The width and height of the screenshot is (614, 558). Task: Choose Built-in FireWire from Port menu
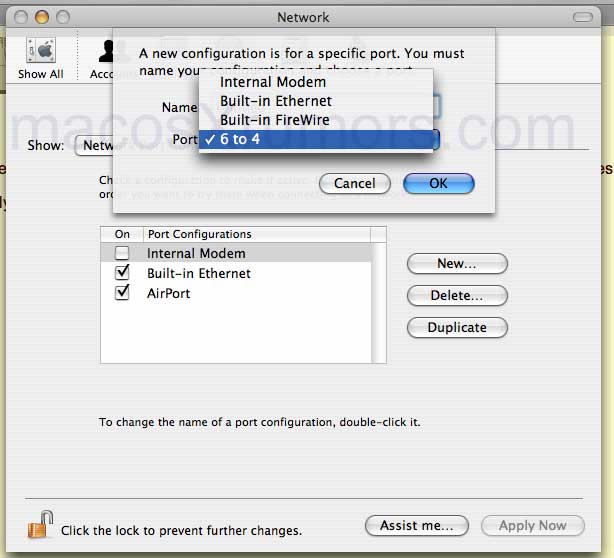coord(316,120)
